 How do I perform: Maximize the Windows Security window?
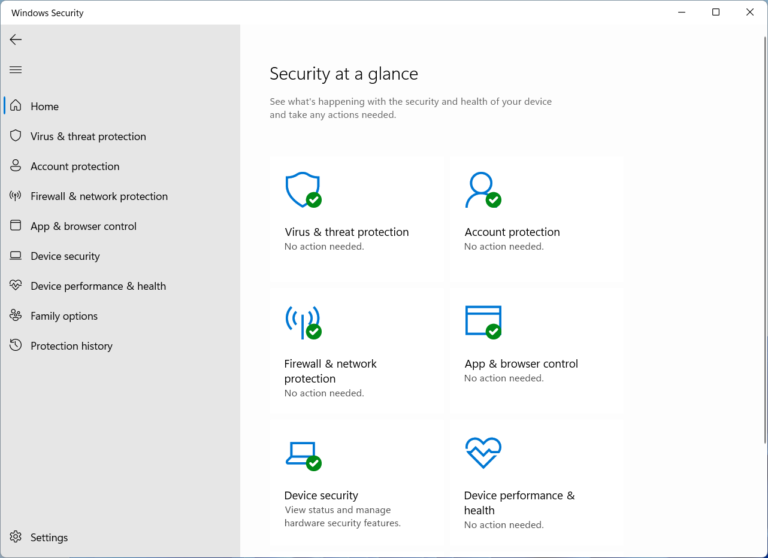[x=716, y=12]
